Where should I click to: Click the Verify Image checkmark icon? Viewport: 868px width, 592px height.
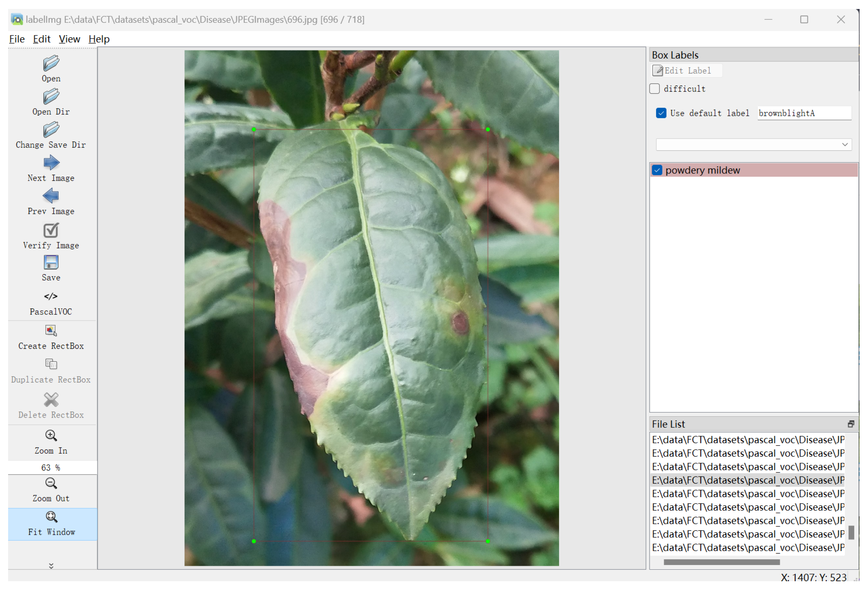51,230
